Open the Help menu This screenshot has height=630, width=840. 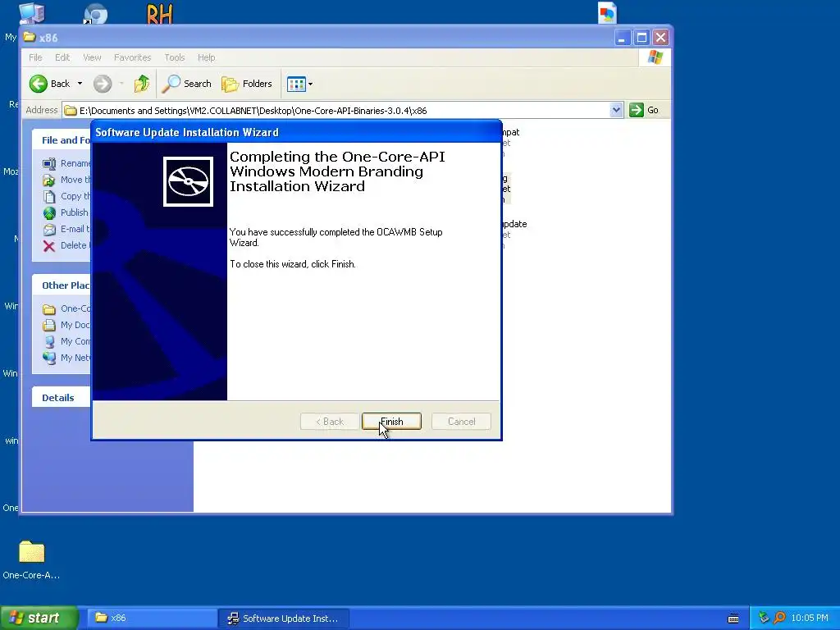point(206,57)
